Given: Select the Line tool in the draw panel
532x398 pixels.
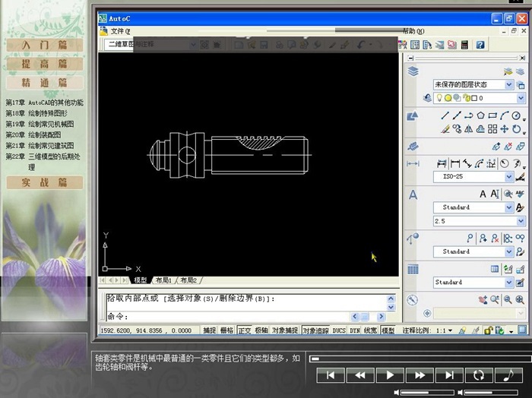Looking at the screenshot, I should 445,115.
